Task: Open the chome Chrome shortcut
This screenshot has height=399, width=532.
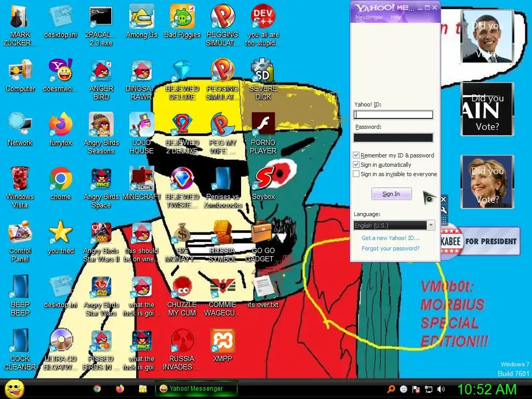Action: click(x=60, y=183)
